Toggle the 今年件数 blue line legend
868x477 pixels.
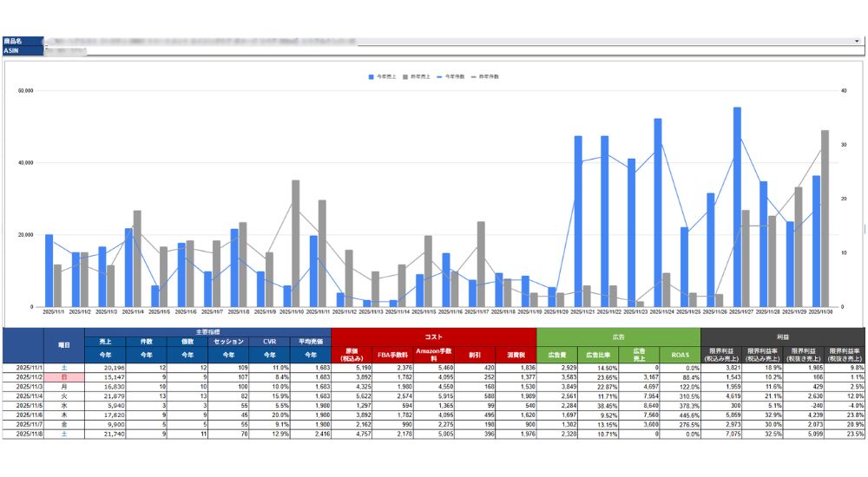(441, 77)
